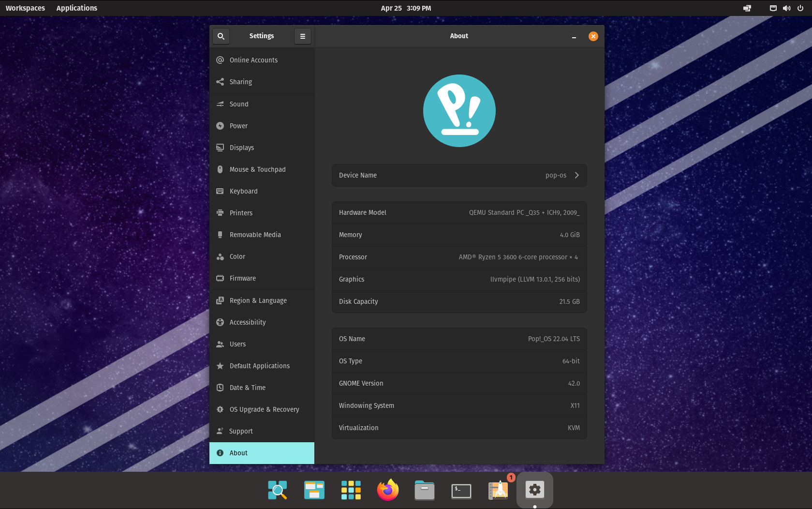Launch Terminal from the dock

coord(461,491)
